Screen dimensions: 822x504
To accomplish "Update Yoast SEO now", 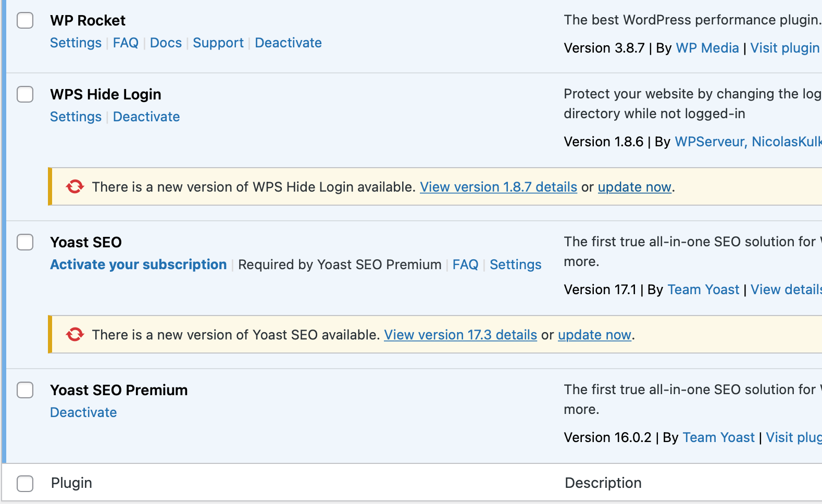I will 594,335.
